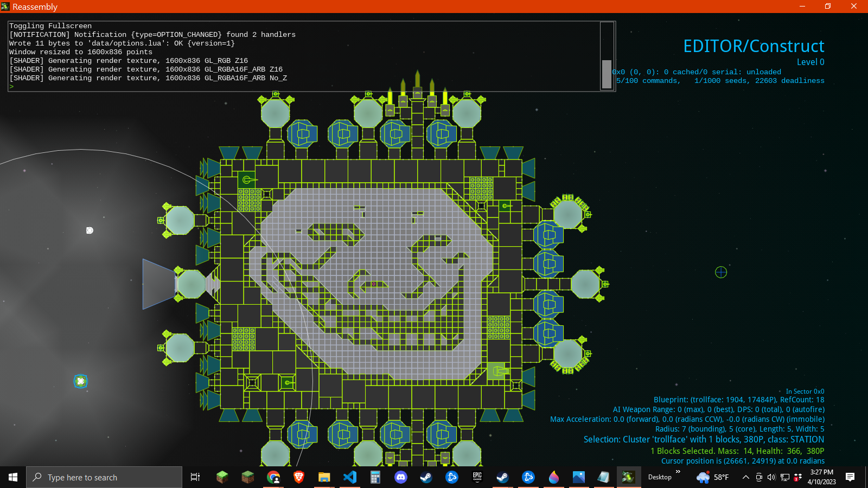The width and height of the screenshot is (868, 488).
Task: Expand the Desktop toolbar chevron
Action: (x=678, y=472)
